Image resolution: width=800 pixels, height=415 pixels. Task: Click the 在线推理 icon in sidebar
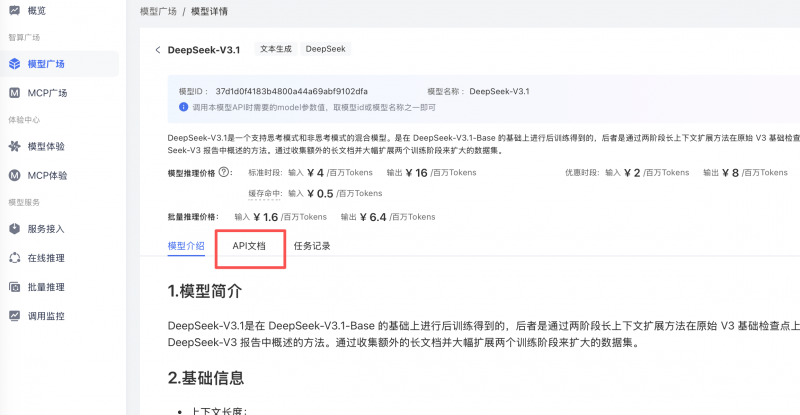click(x=15, y=258)
